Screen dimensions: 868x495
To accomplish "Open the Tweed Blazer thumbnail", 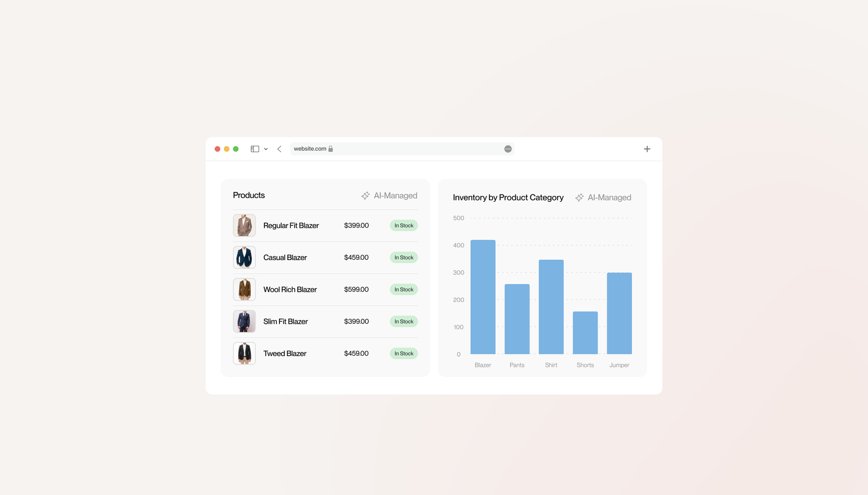I will (244, 353).
